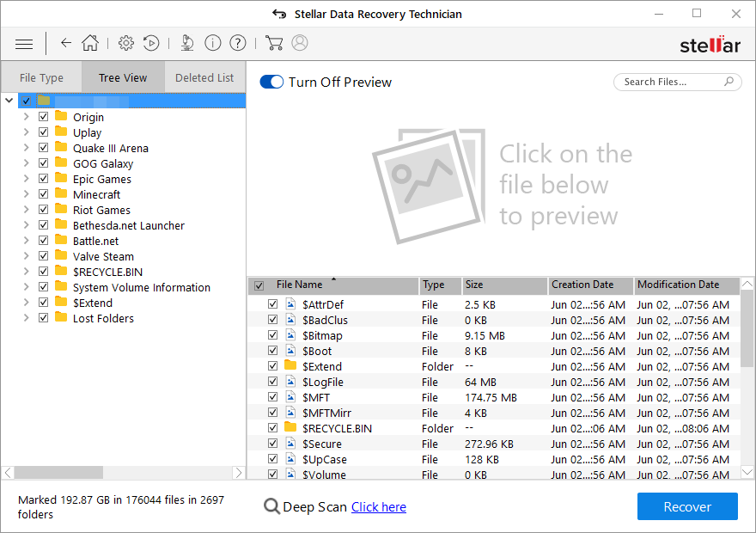Uncheck the select-all File Name checkbox
756x533 pixels.
pos(259,285)
